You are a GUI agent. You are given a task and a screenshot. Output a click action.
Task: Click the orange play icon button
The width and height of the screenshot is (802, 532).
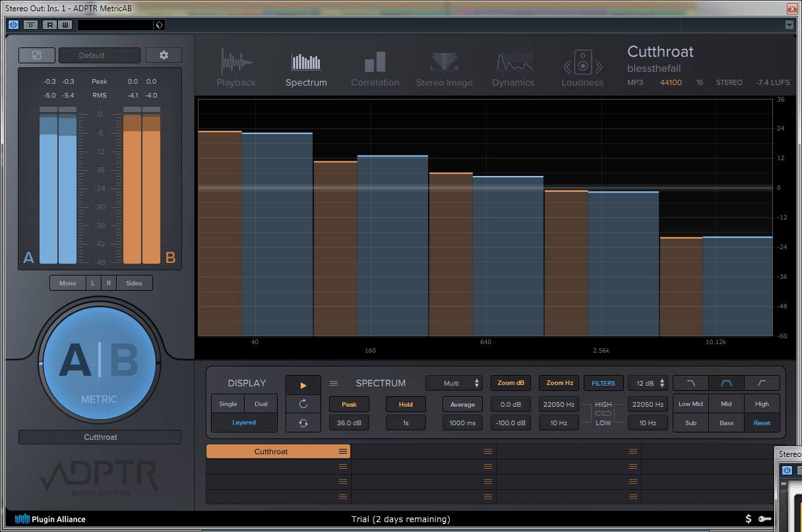(x=303, y=386)
